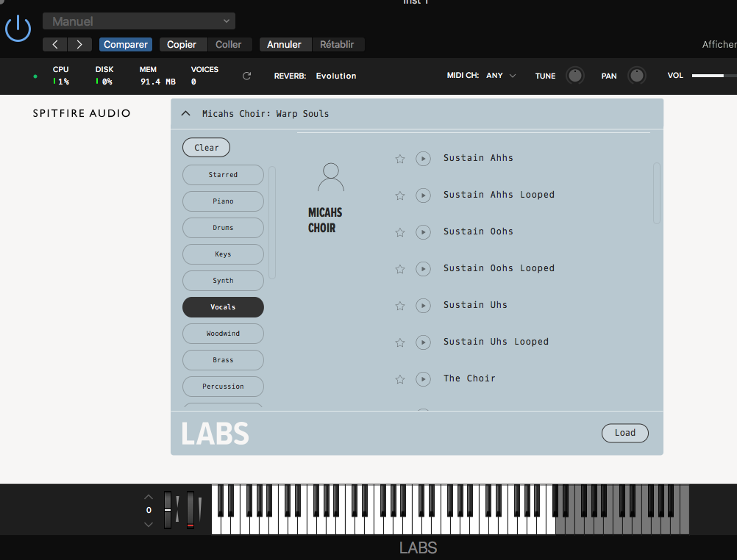The image size is (737, 560).
Task: Click the Coller button
Action: (229, 45)
